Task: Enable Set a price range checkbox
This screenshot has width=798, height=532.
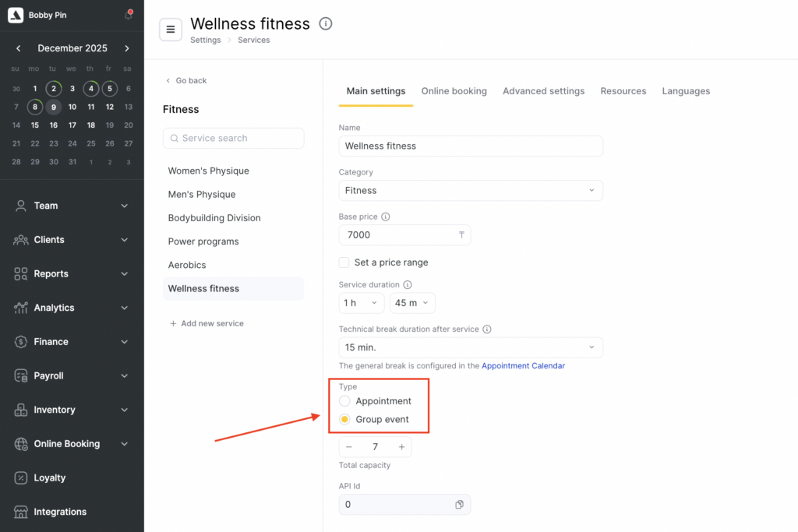Action: pos(344,262)
